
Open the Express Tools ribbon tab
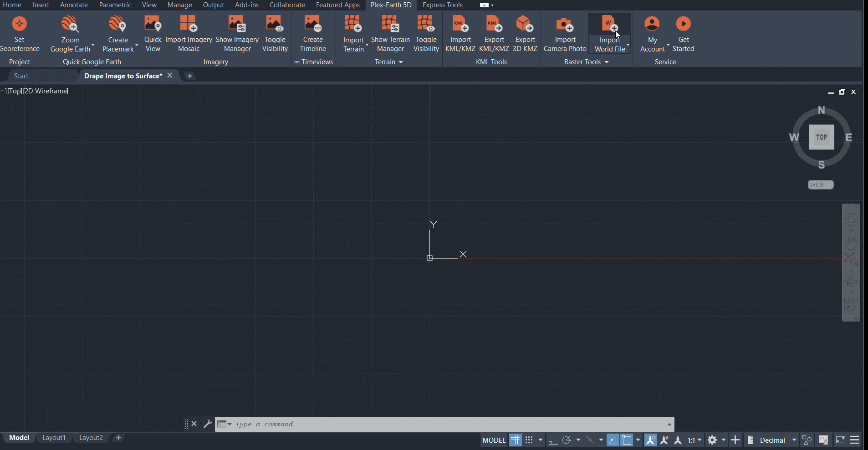(x=442, y=5)
